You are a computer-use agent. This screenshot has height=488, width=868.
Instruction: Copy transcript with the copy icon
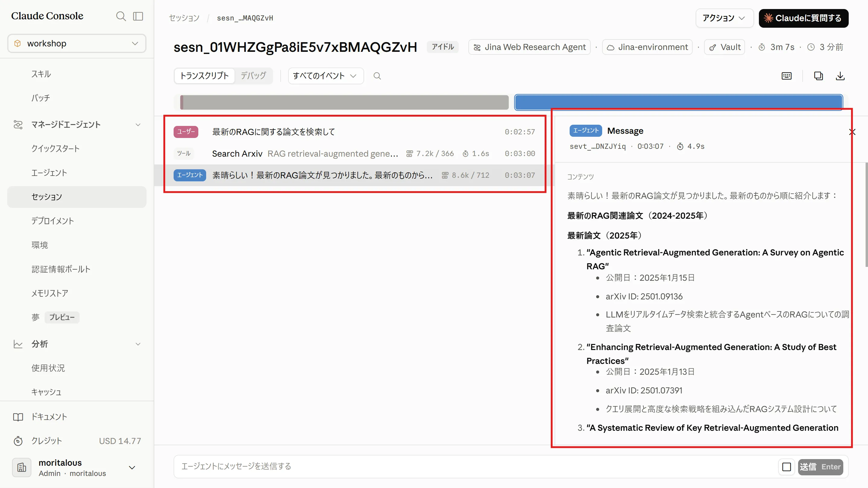pyautogui.click(x=818, y=76)
